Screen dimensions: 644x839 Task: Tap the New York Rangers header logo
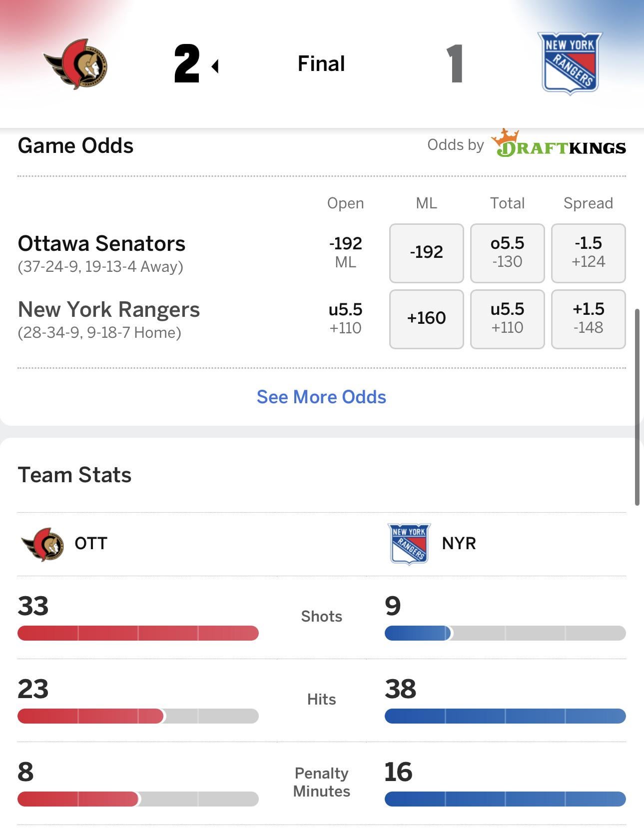(570, 63)
